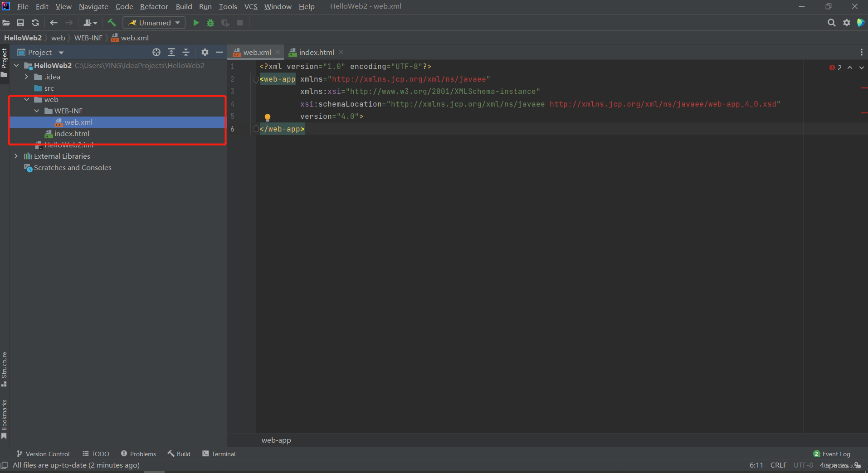Click the 6:11 cursor position indicator
The height and width of the screenshot is (473, 868).
[x=756, y=465]
